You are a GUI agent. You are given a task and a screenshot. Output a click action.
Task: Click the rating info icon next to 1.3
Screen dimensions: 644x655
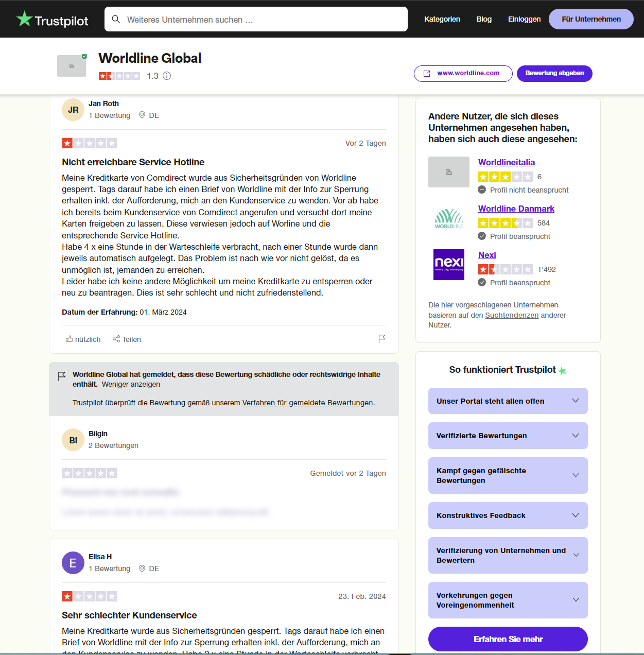167,76
